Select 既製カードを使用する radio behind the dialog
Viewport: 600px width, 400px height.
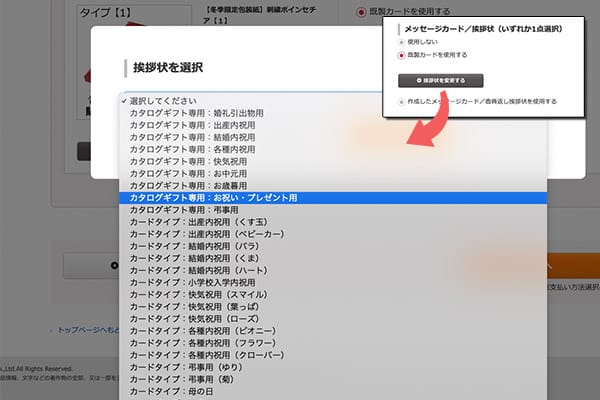tap(361, 12)
